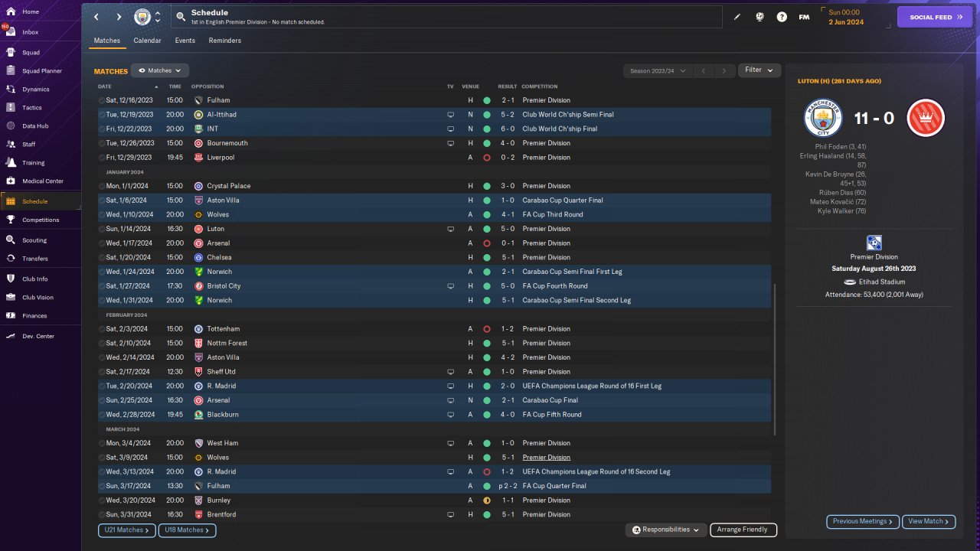Open the Liverpool 0 - 2 result
The width and height of the screenshot is (980, 551).
(508, 158)
